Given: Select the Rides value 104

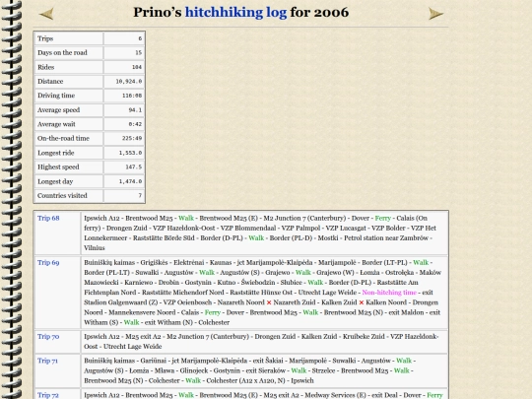Looking at the screenshot, I should [x=137, y=67].
